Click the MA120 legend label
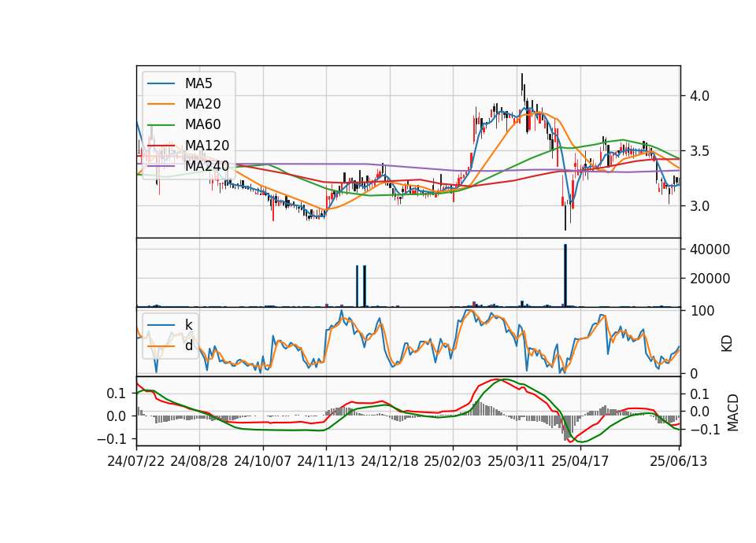756x543 pixels. click(207, 145)
